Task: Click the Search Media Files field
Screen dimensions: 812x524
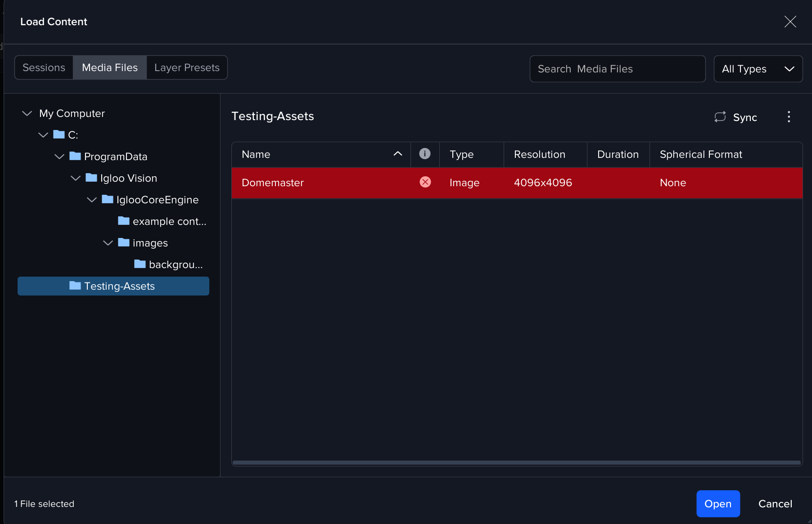Action: pyautogui.click(x=617, y=69)
